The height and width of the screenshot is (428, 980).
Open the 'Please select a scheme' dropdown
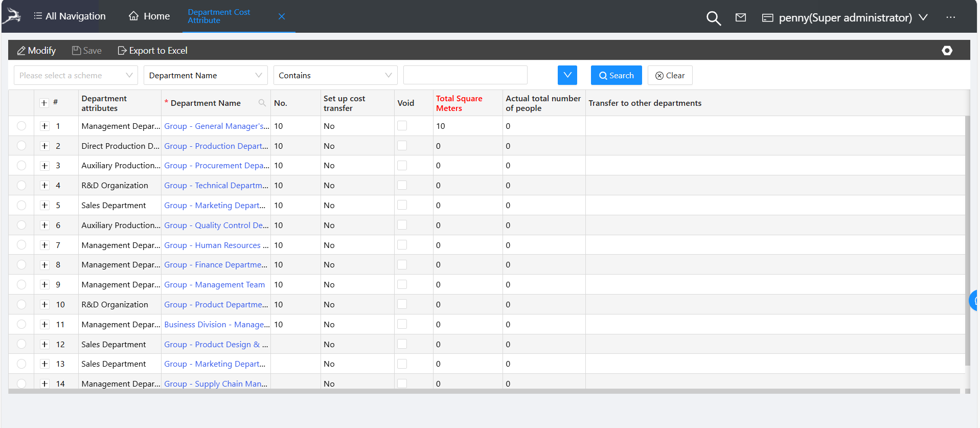click(76, 75)
